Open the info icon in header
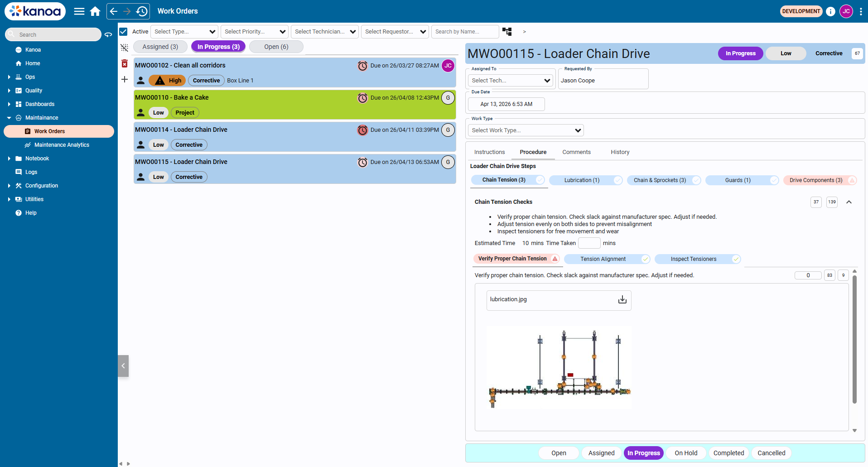 pos(830,11)
